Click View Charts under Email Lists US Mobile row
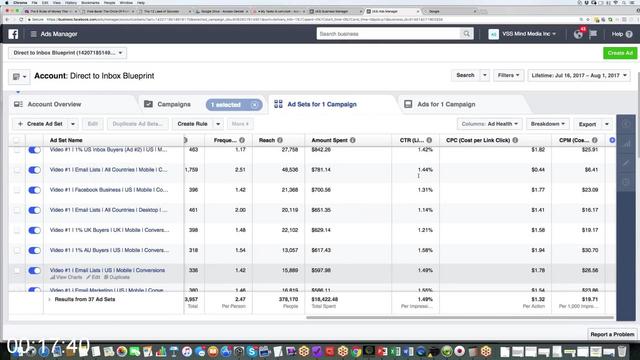640x360 pixels. click(66, 277)
